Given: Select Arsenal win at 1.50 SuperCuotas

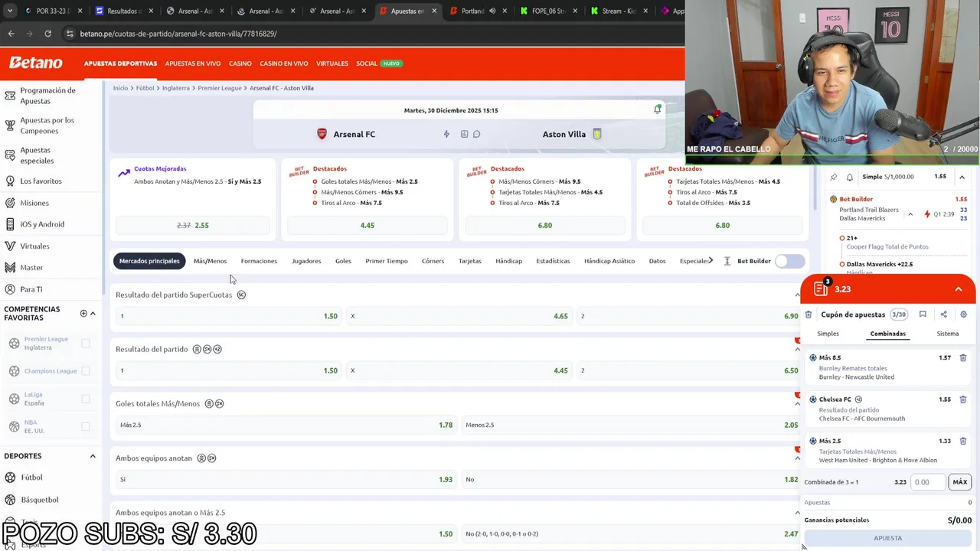Looking at the screenshot, I should point(227,316).
